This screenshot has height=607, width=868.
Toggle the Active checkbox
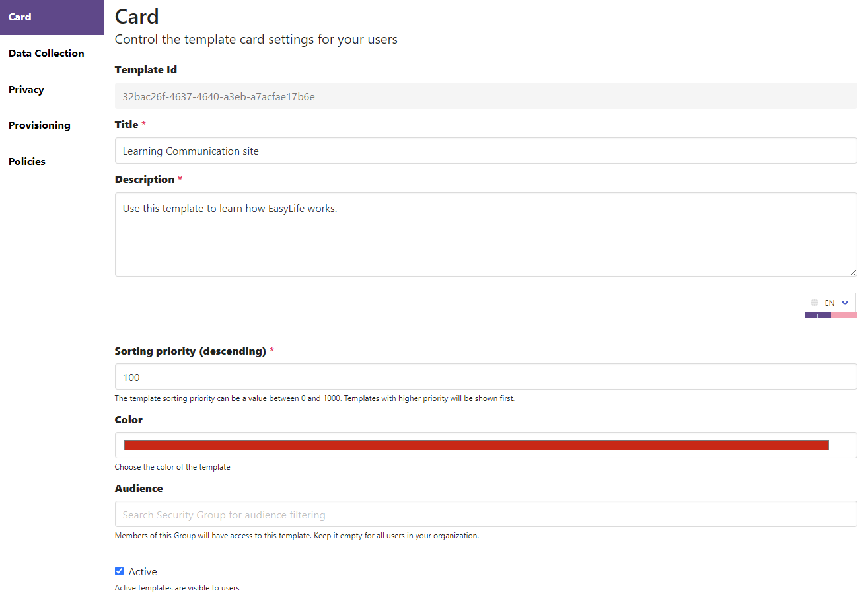pos(120,571)
